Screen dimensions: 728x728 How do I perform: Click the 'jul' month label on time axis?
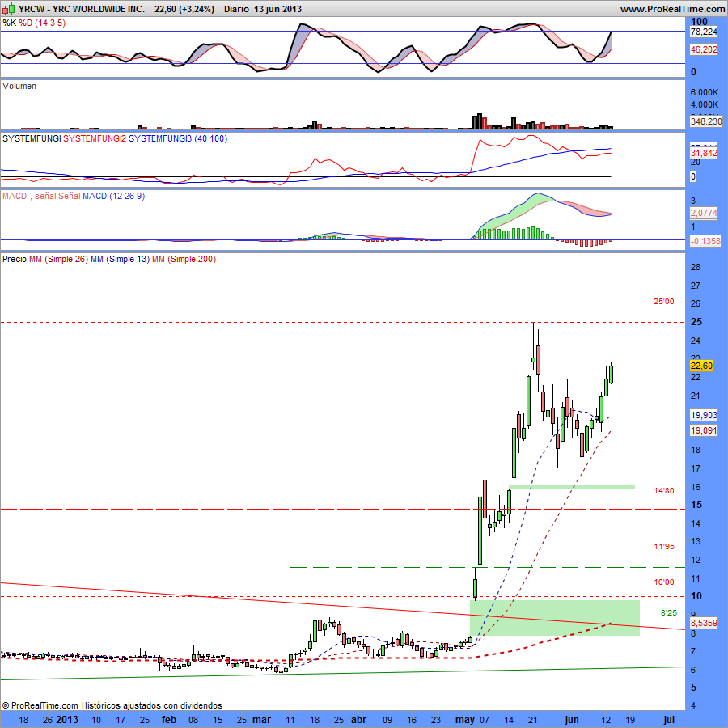(x=669, y=720)
